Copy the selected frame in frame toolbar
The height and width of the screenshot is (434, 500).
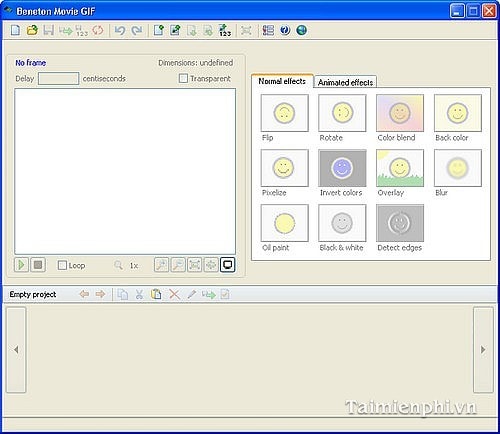[123, 294]
